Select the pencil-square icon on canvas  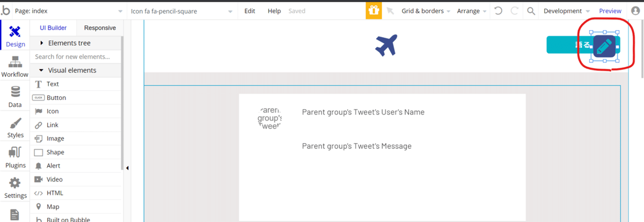click(x=605, y=47)
